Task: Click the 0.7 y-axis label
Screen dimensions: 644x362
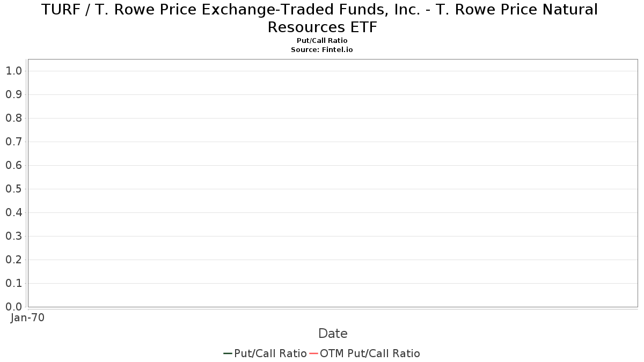Action: (13, 142)
